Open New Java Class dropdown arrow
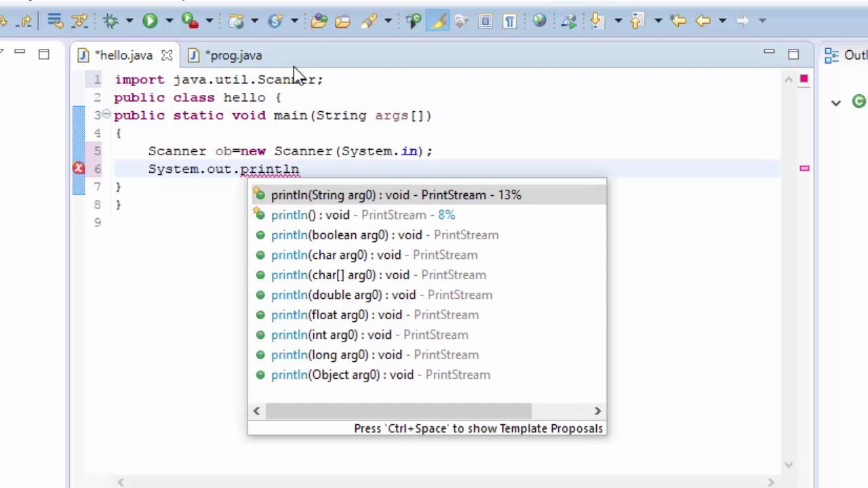The height and width of the screenshot is (488, 868). 294,21
